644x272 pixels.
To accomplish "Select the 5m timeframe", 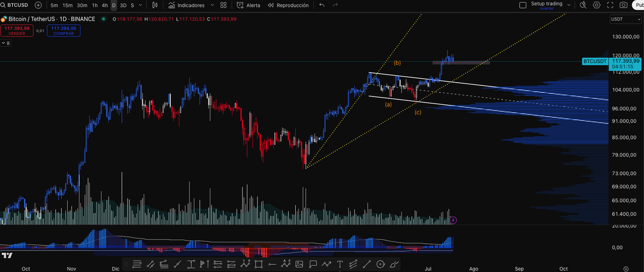I will pyautogui.click(x=54, y=5).
